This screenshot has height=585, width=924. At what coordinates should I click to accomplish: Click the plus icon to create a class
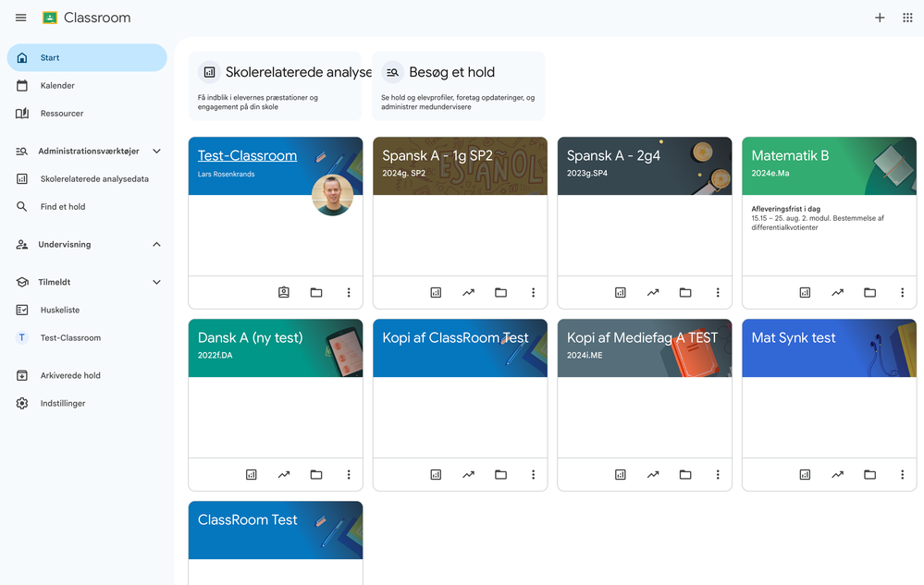(x=880, y=18)
